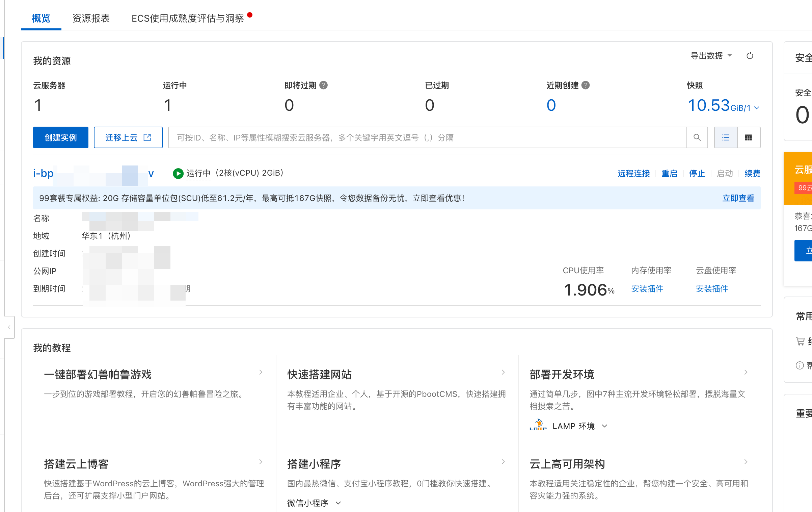Switch to the 资源报表 tab

point(91,18)
